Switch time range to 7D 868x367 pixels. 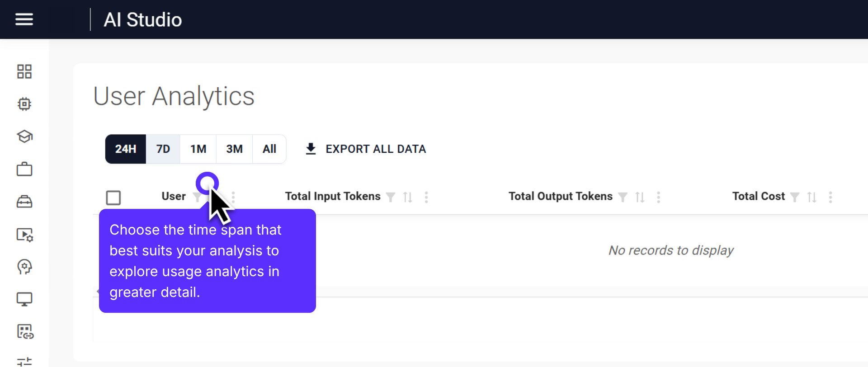(163, 149)
